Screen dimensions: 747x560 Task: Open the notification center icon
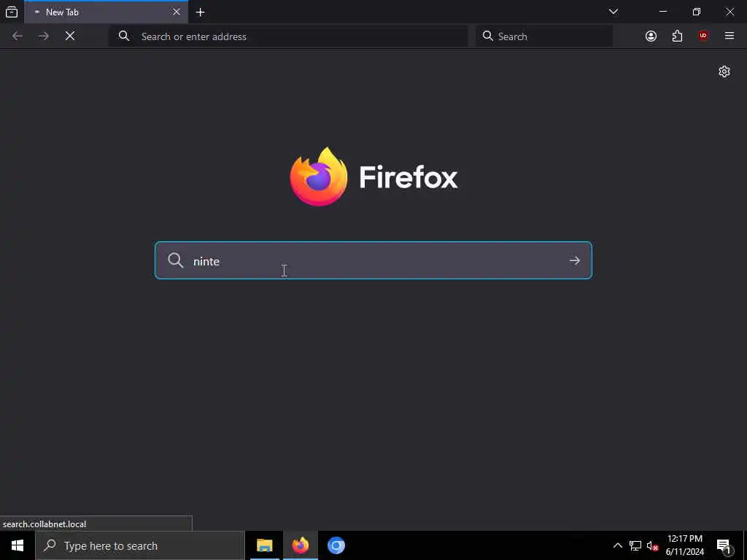(724, 545)
